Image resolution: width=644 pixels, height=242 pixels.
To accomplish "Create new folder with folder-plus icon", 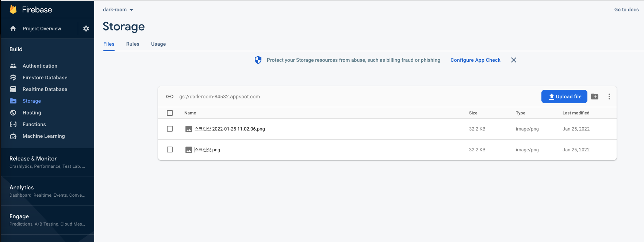I will pos(595,97).
